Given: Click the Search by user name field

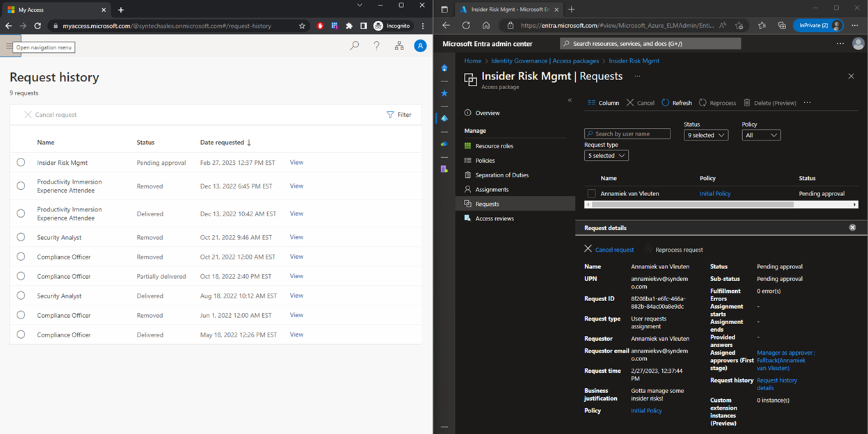Looking at the screenshot, I should click(x=627, y=134).
